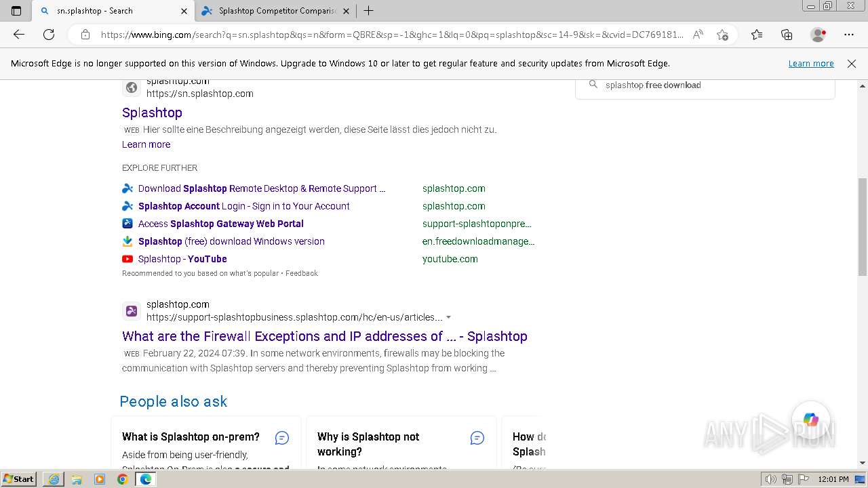
Task: Click the scrollbar up arrow
Action: coord(863,85)
